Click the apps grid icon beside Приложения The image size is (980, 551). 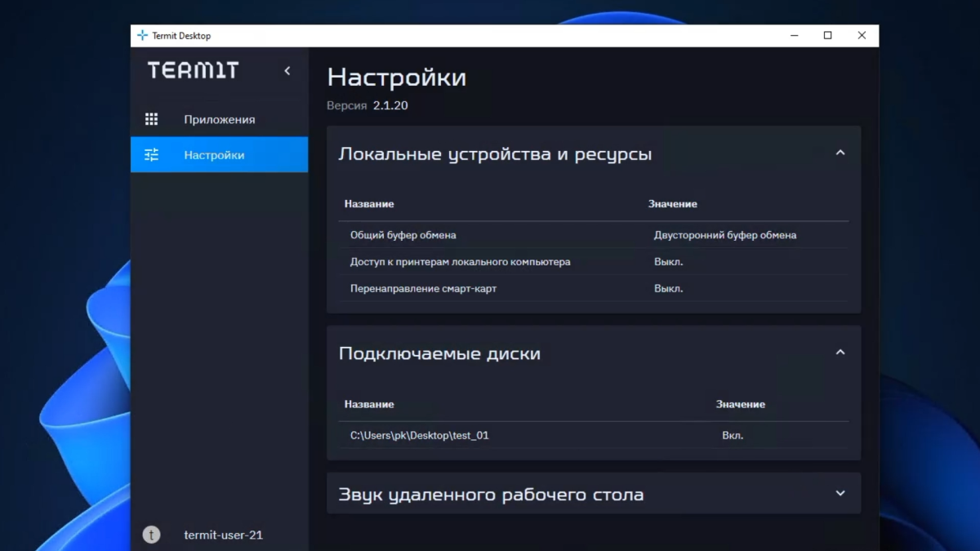point(151,119)
